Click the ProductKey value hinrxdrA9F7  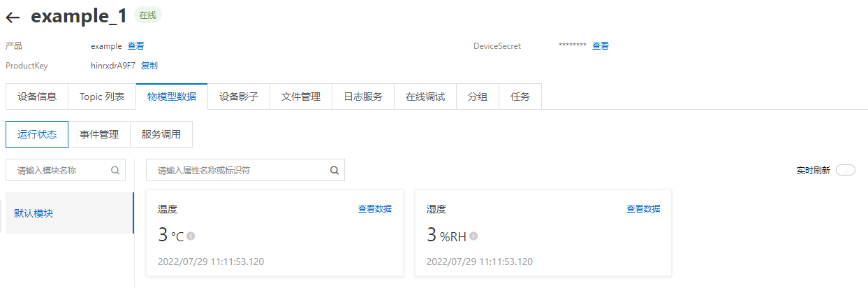coord(113,66)
